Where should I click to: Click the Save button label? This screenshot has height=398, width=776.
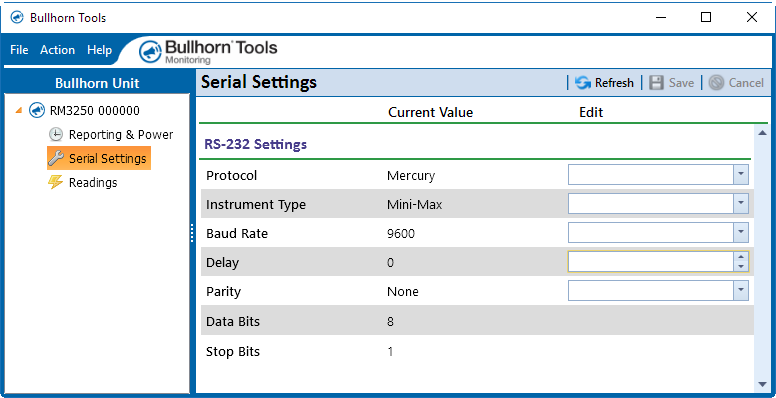(x=681, y=83)
